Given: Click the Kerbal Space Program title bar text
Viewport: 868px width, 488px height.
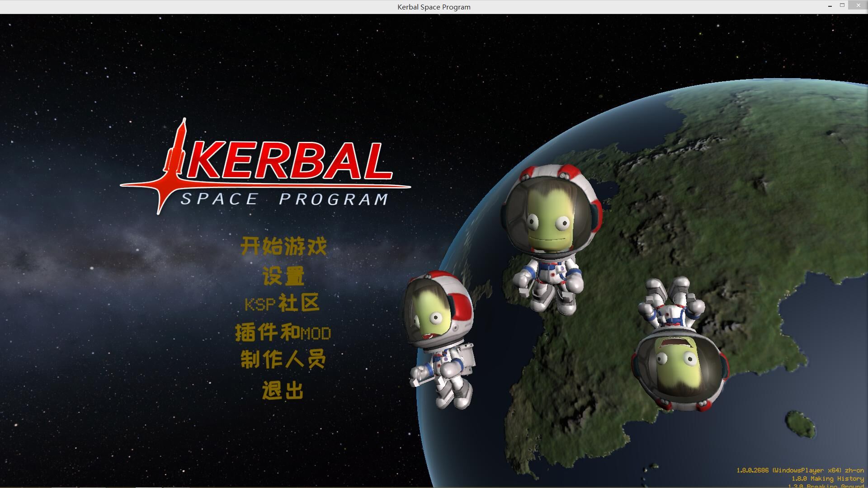Looking at the screenshot, I should click(434, 7).
